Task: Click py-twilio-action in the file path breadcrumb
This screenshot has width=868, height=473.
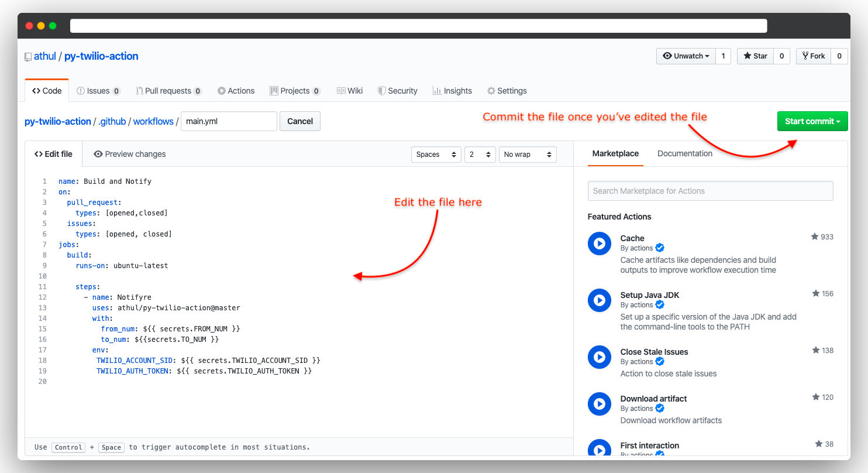Action: point(58,122)
